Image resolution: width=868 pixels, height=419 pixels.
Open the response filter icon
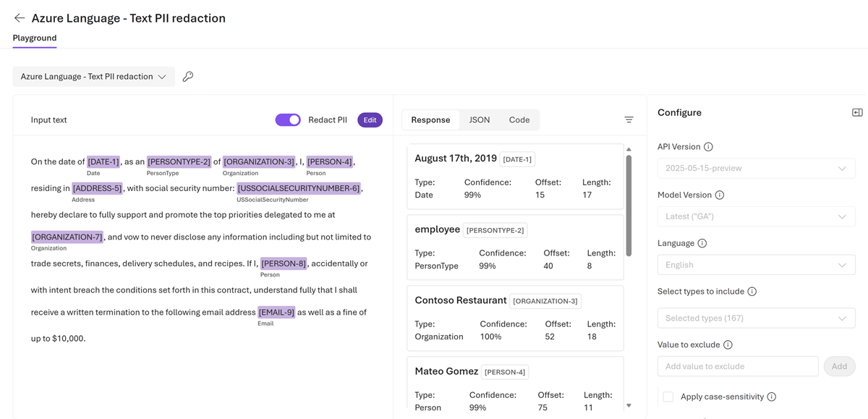[x=629, y=120]
